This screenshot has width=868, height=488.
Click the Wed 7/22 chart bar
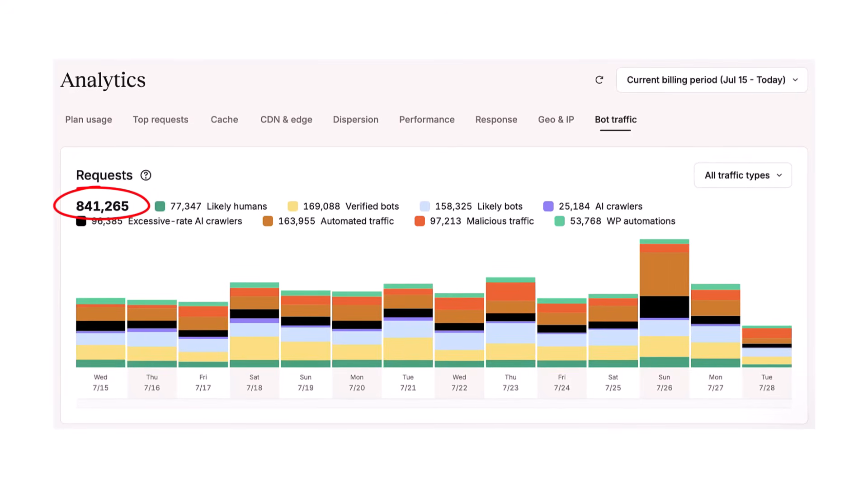[459, 330]
